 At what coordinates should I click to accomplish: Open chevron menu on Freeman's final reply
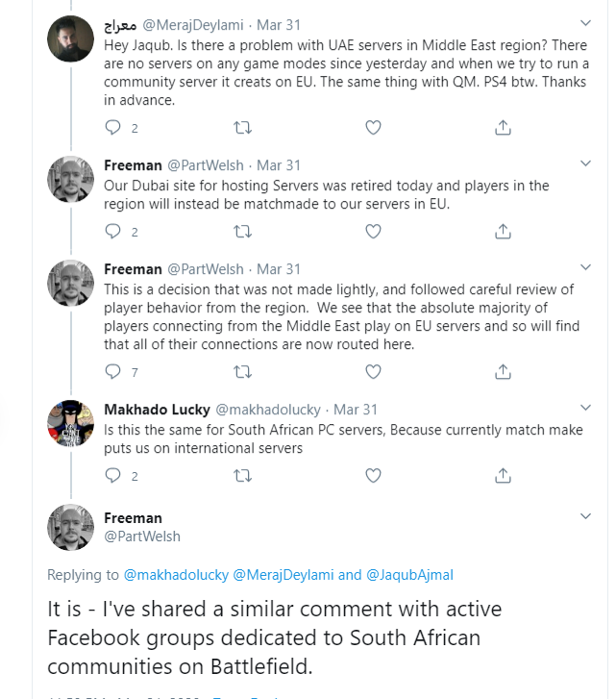[586, 517]
